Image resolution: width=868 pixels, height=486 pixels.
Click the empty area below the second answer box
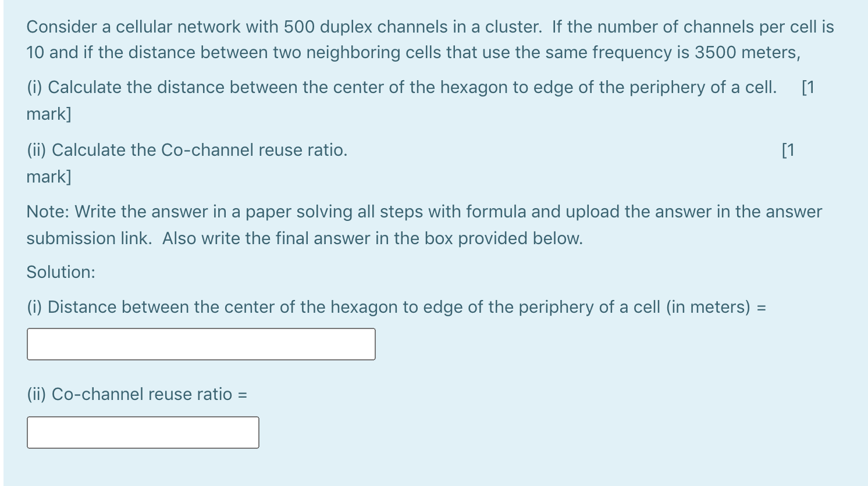407,468
